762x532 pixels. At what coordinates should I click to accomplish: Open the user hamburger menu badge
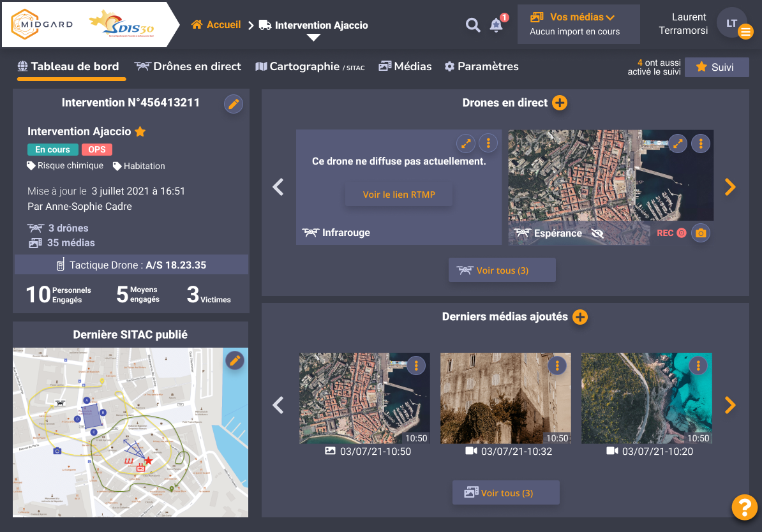(x=745, y=32)
